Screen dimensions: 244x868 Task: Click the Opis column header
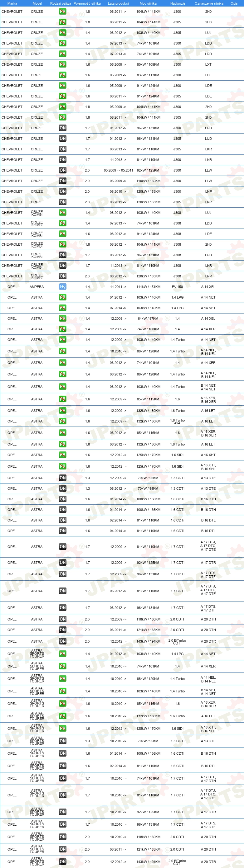tap(234, 3)
